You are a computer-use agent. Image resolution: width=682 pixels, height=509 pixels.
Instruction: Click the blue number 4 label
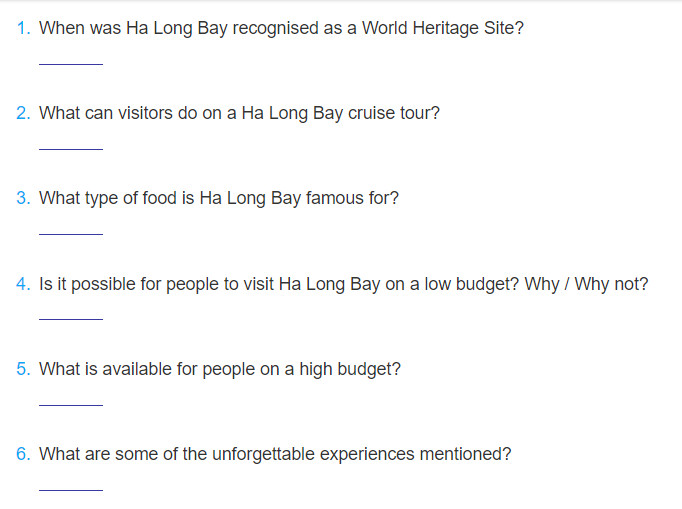pyautogui.click(x=23, y=284)
